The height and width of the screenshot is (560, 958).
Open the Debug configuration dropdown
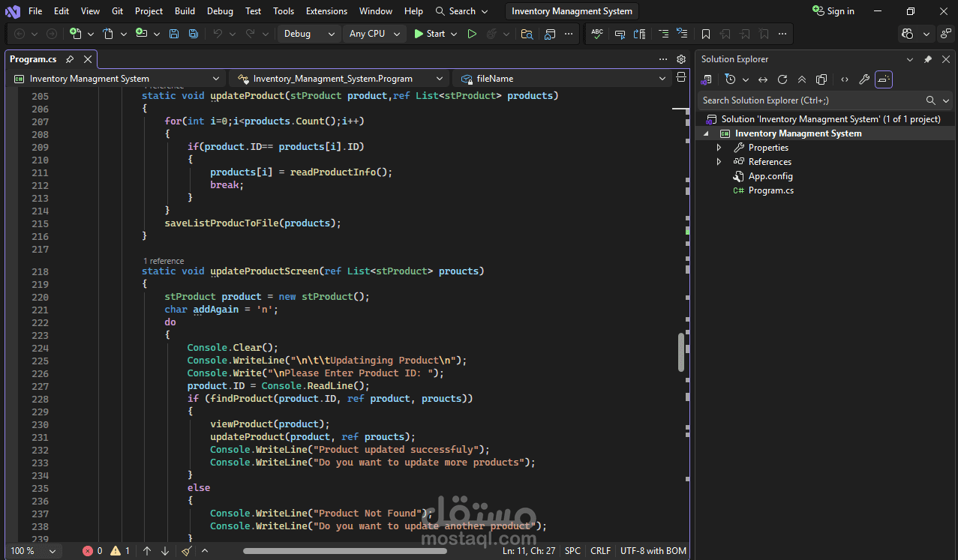[309, 34]
